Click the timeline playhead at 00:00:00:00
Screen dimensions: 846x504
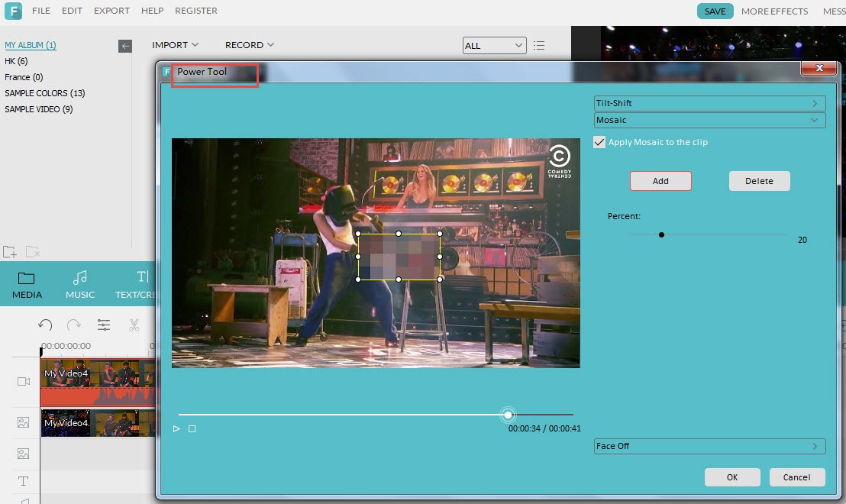[41, 351]
